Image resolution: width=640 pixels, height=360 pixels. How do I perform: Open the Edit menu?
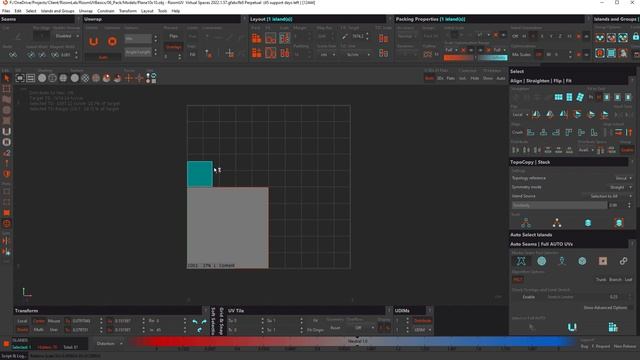tap(18, 11)
